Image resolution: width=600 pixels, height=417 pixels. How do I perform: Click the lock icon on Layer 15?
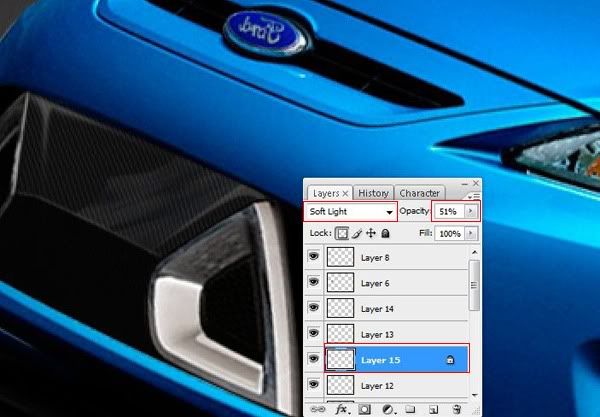[x=450, y=360]
